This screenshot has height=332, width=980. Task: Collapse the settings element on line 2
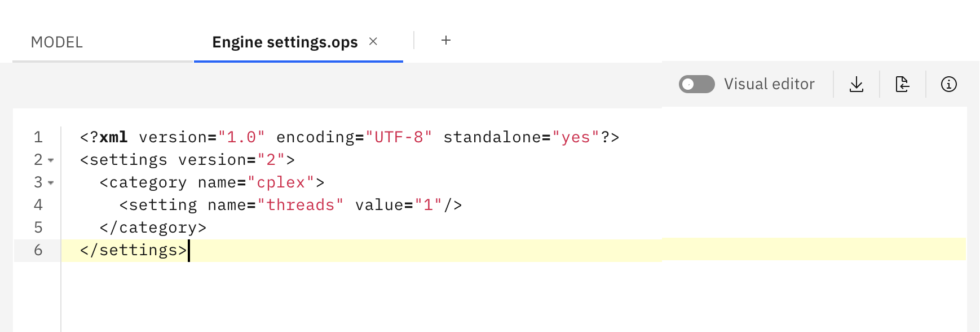click(x=51, y=160)
